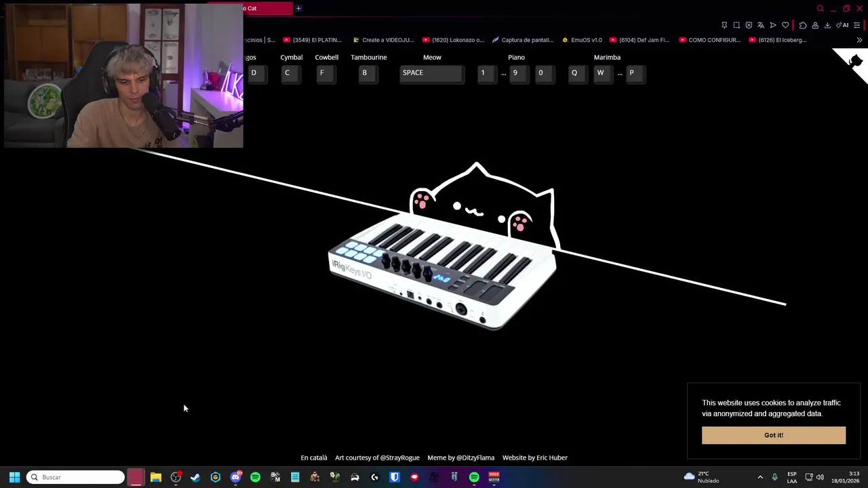The height and width of the screenshot is (488, 868).
Task: Open Eric Huber website link
Action: (551, 457)
